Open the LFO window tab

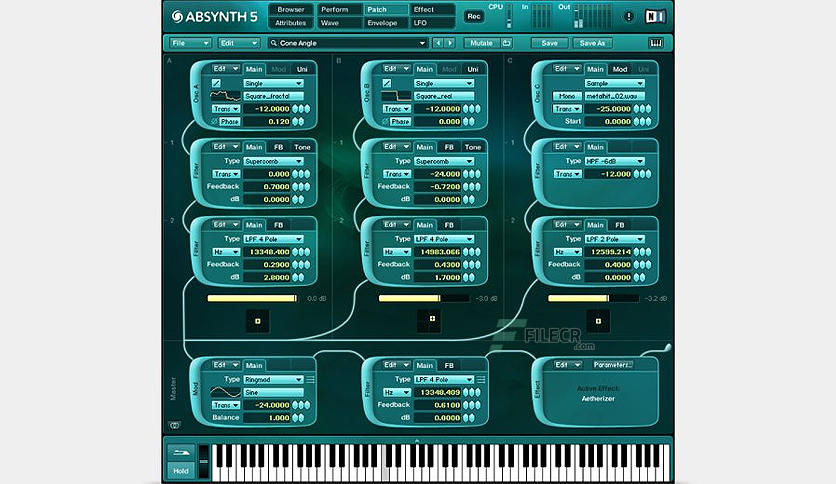pos(432,23)
